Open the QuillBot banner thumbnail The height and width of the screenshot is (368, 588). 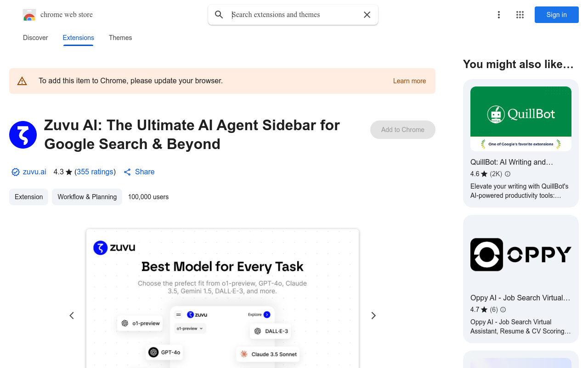tap(521, 119)
